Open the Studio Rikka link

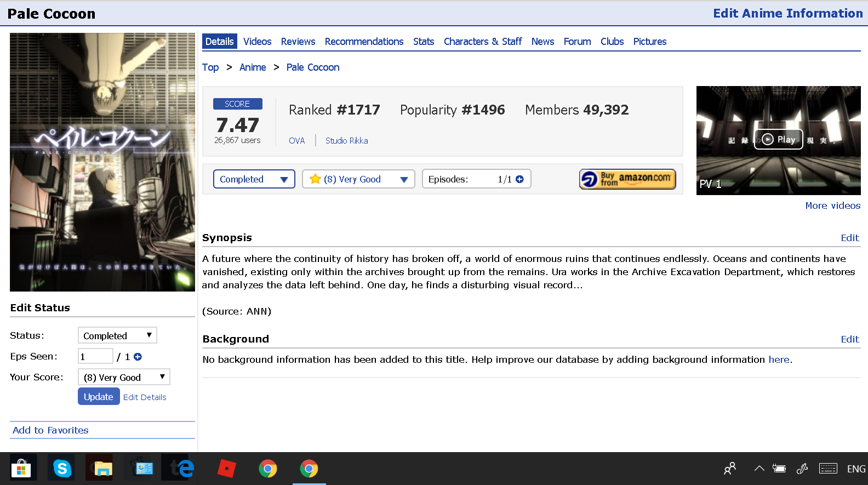[347, 140]
